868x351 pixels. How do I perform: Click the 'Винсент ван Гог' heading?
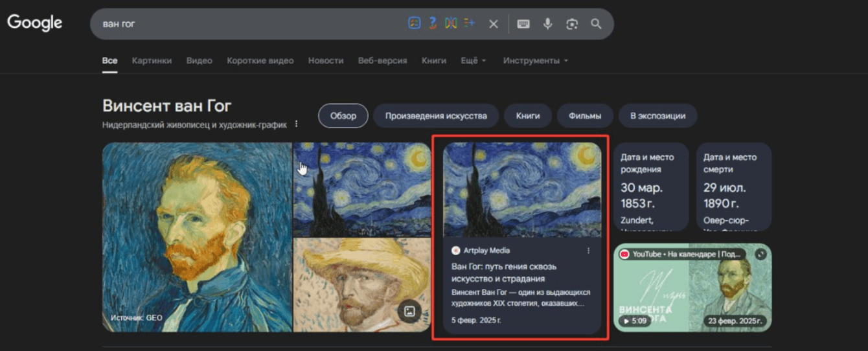coord(167,106)
